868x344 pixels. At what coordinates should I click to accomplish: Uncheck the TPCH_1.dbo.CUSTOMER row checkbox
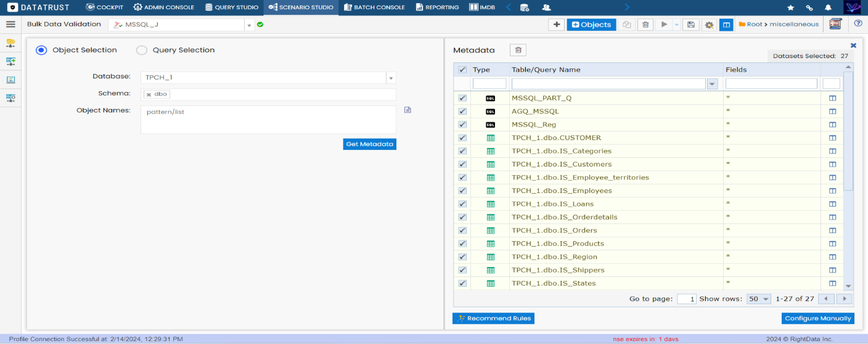pos(462,138)
